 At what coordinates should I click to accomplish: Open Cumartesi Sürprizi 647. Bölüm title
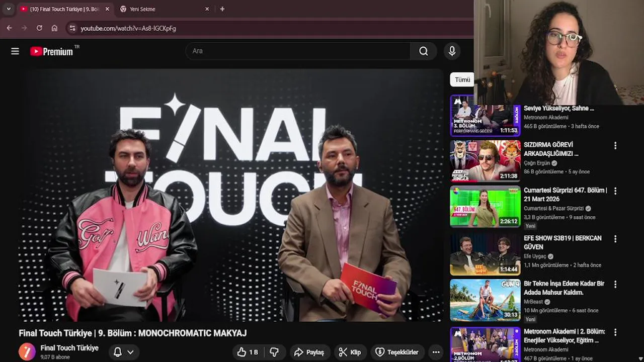coord(566,195)
